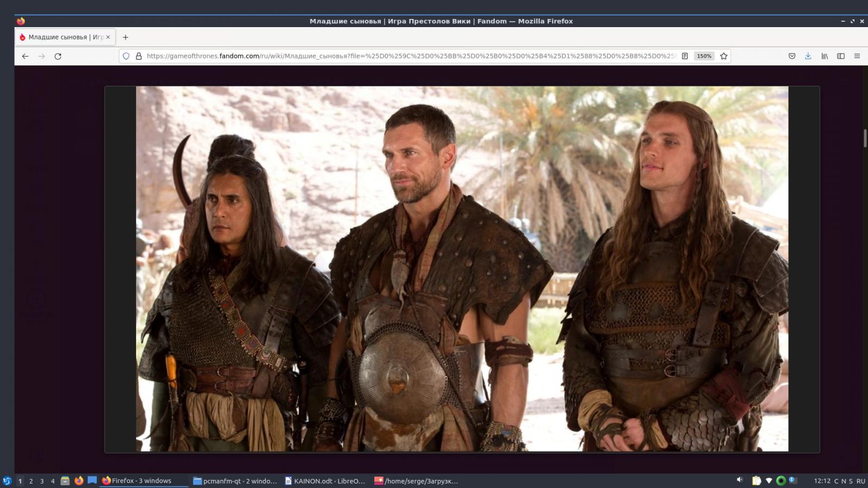Close the Младшие сыновья tab

pyautogui.click(x=108, y=37)
